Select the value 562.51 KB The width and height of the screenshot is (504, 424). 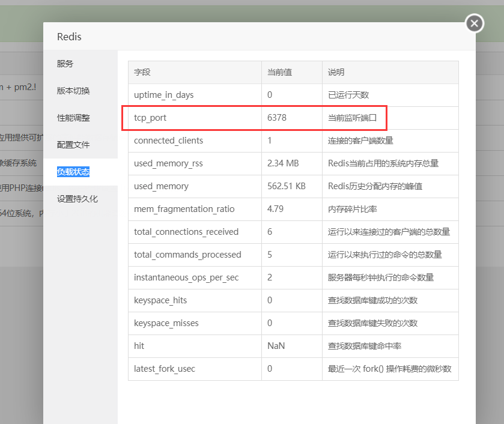click(287, 186)
